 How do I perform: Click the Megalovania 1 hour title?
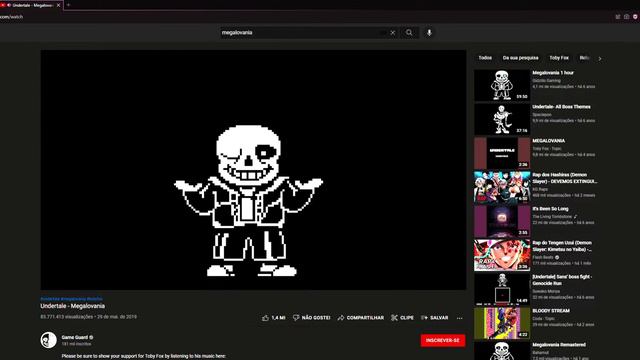[553, 73]
